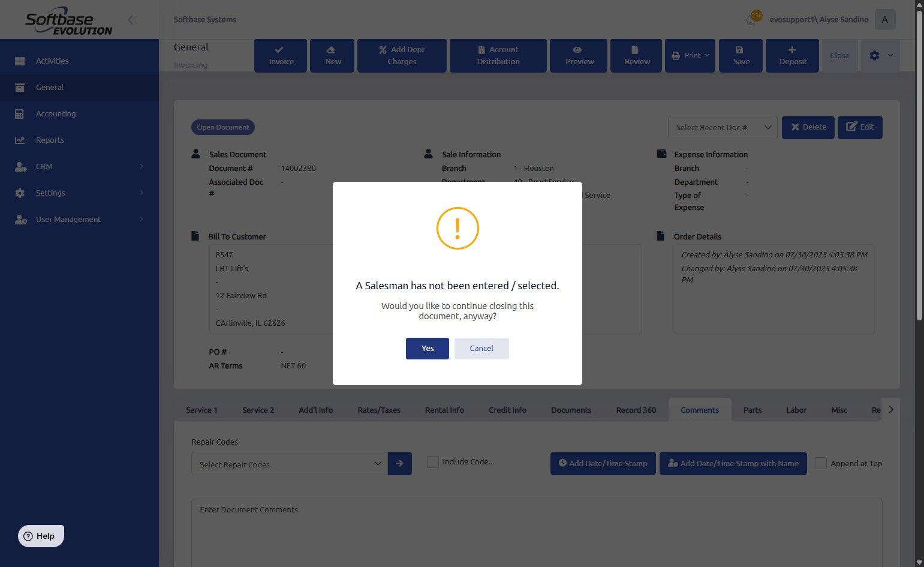Click the Preview toolbar button
Screen dimensions: 924x567
(579, 56)
